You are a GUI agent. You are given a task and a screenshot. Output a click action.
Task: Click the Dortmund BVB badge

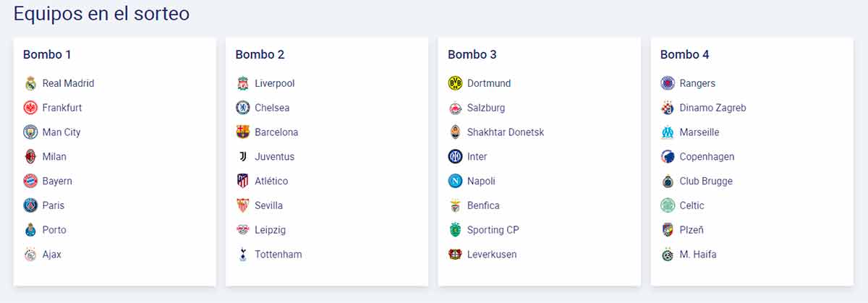[455, 83]
